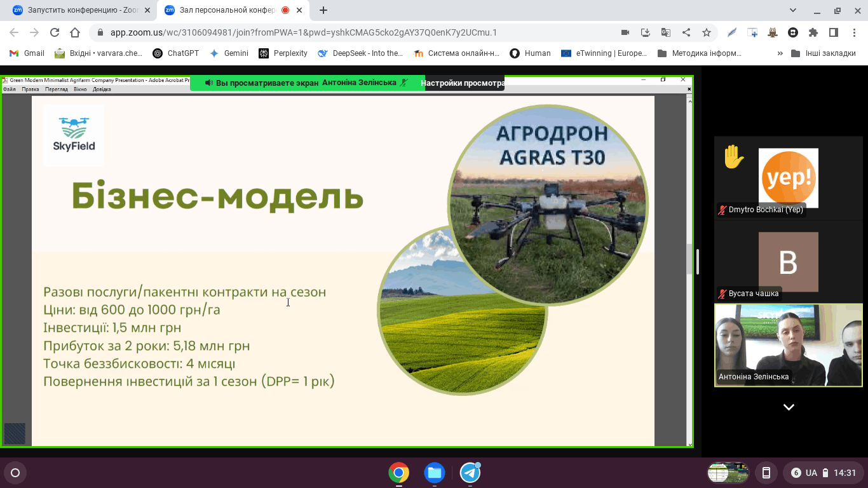Open a new browser tab
This screenshot has width=868, height=488.
point(323,10)
